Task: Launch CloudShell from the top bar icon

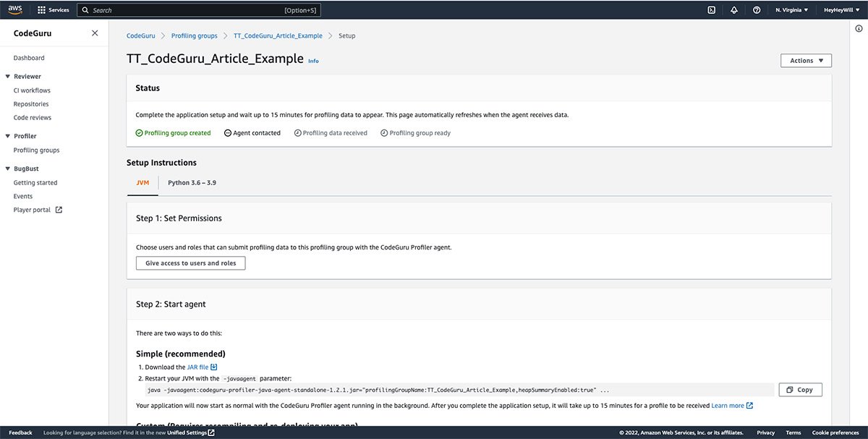Action: point(711,10)
